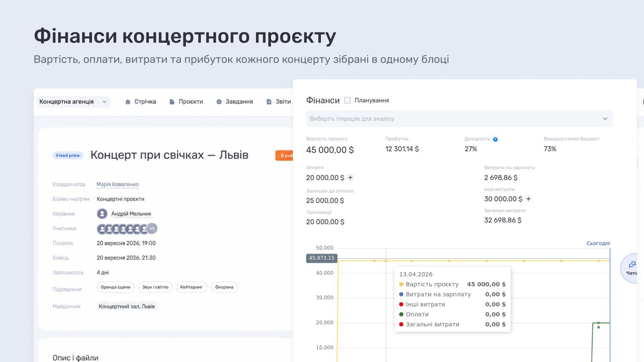Open the Проєкти menu item
The width and height of the screenshot is (644, 362).
(191, 102)
